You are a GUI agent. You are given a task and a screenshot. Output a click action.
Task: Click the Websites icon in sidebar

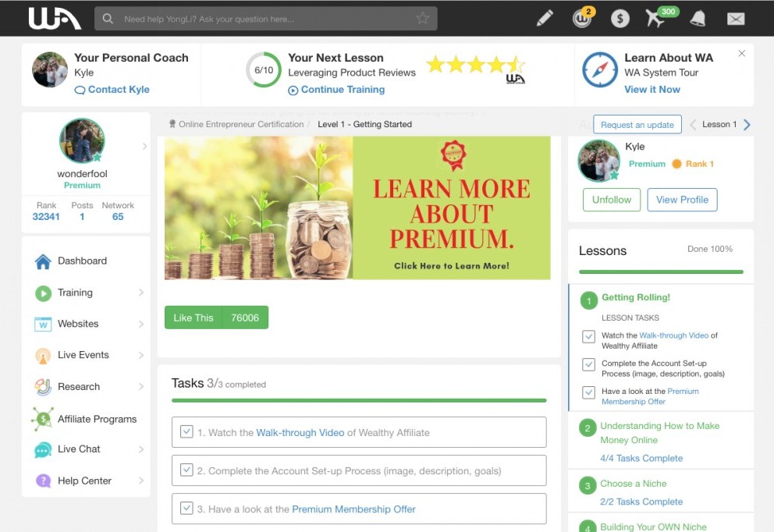point(43,325)
